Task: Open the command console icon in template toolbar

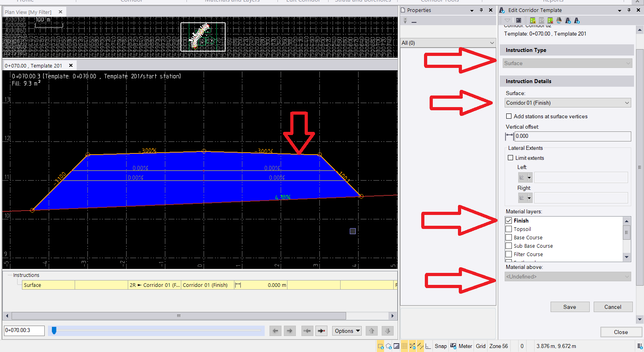Action: (x=519, y=20)
